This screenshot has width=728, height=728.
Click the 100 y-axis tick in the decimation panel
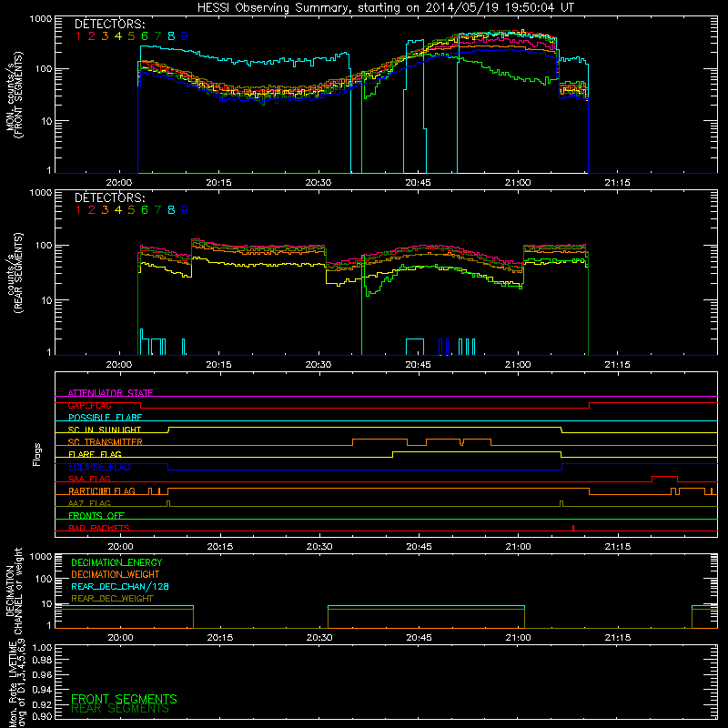click(x=44, y=579)
